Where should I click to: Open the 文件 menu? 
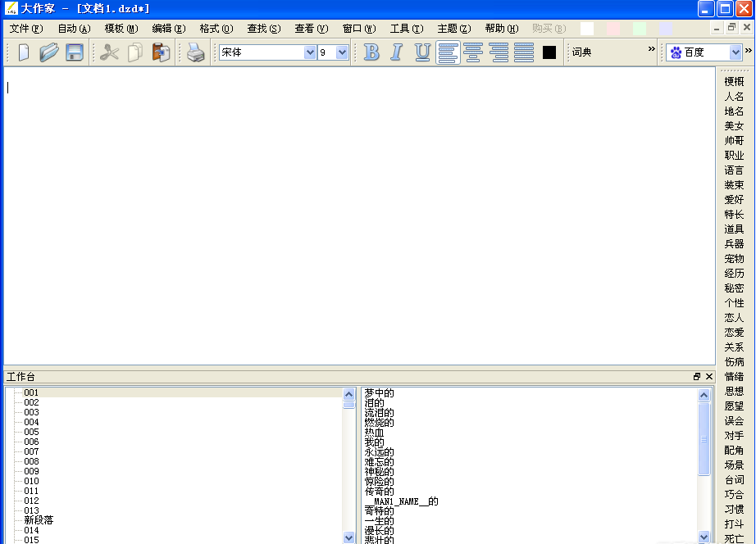(x=25, y=27)
